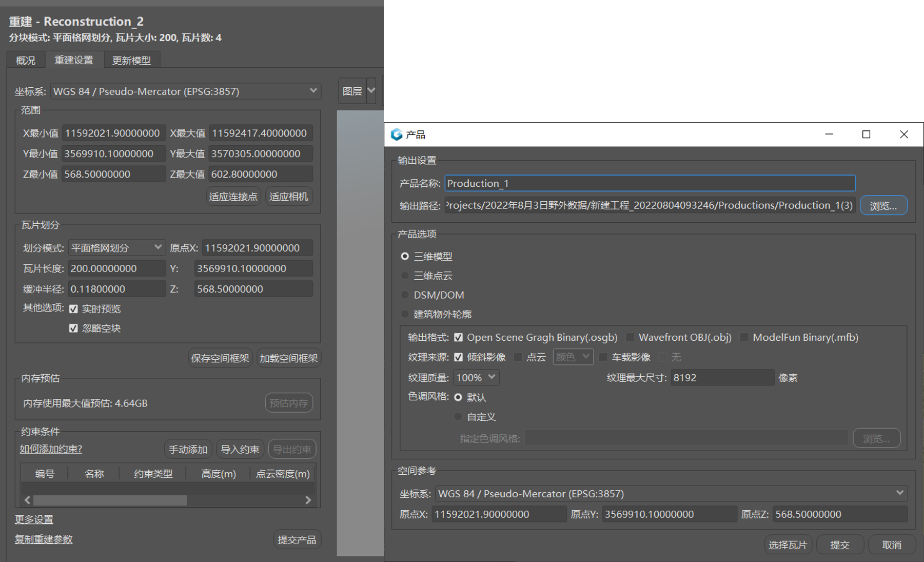This screenshot has width=924, height=562.
Task: Close the 产品 dialog window
Action: pyautogui.click(x=903, y=134)
